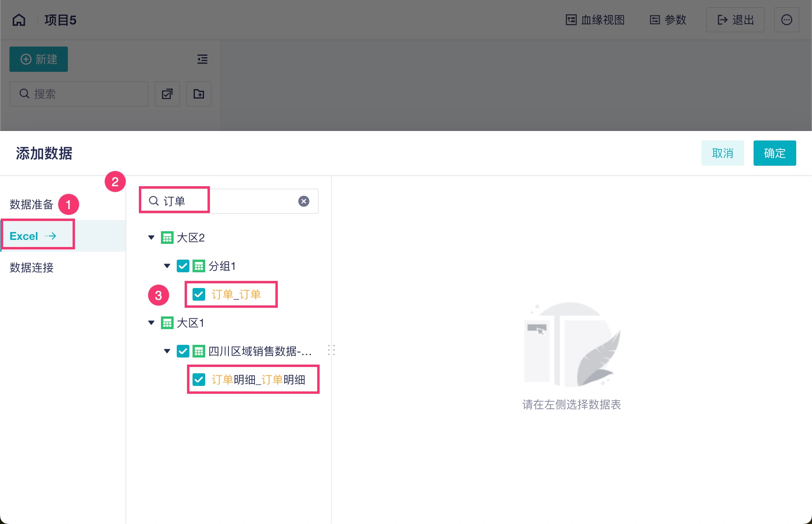Collapse the 大区2 tree node
Screen dimensions: 812x524
151,238
